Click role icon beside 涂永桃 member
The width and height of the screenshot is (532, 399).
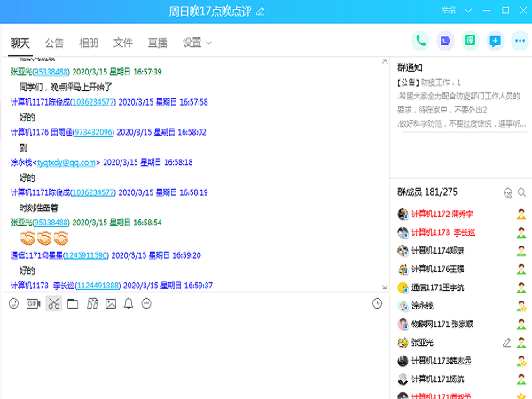click(521, 306)
